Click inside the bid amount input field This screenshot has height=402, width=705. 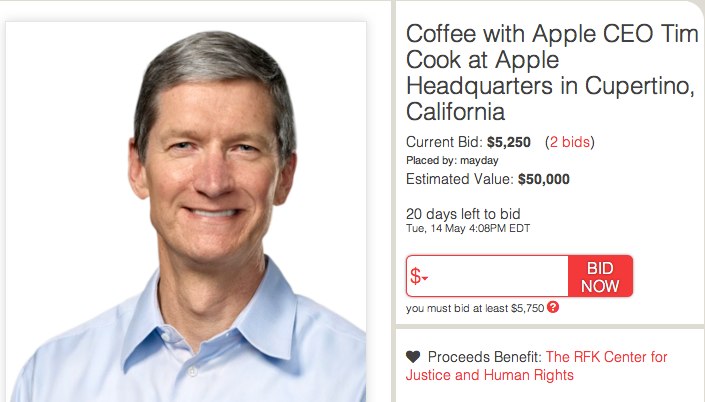(497, 276)
